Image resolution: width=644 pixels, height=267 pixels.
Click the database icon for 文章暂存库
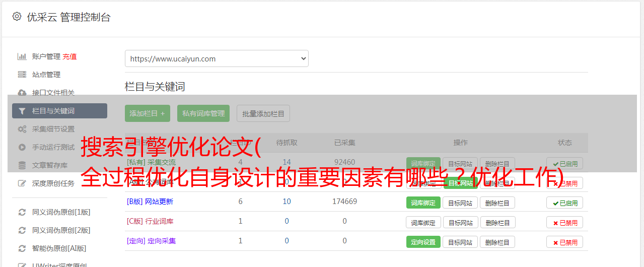pos(22,165)
